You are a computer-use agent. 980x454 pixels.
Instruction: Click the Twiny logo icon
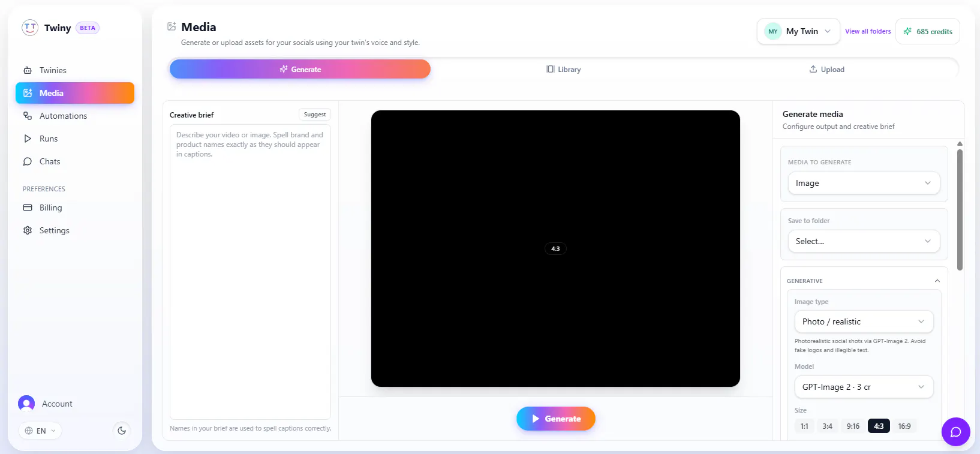coord(30,28)
